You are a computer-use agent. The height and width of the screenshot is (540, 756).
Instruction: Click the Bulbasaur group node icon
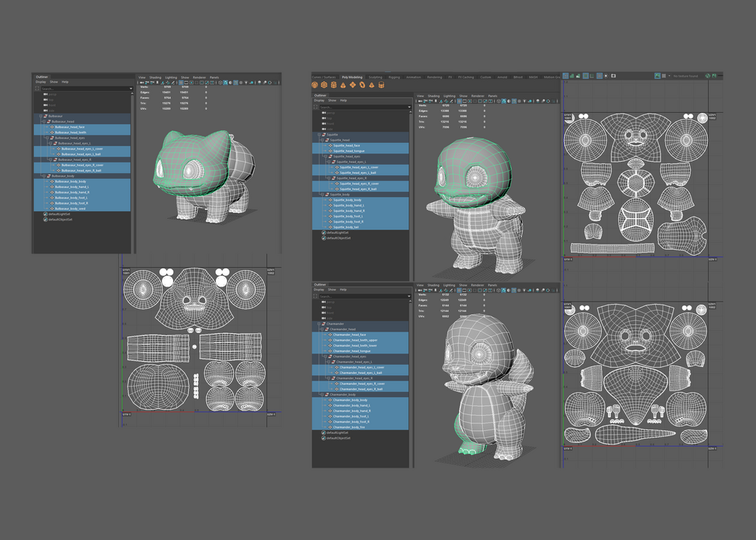pos(46,116)
